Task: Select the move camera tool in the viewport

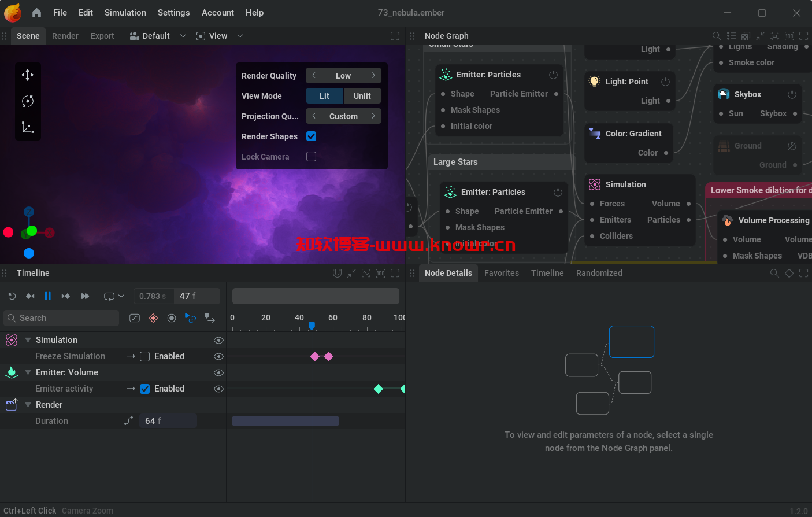Action: [x=28, y=75]
